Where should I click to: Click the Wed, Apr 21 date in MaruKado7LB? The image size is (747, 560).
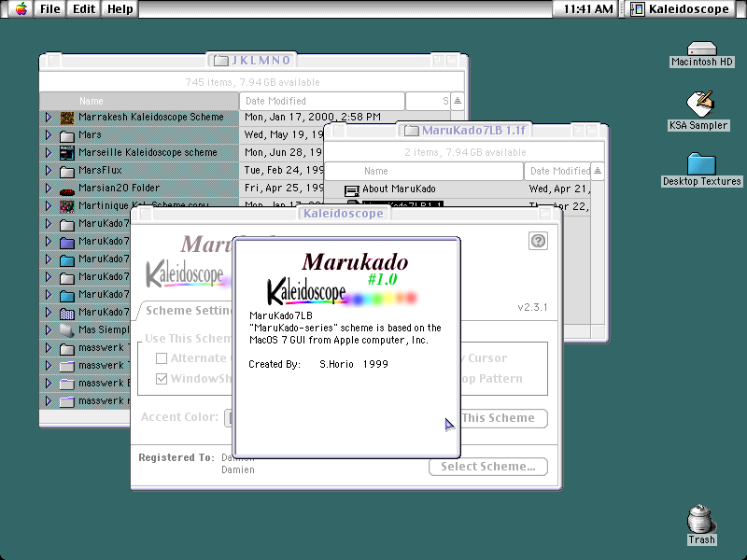(559, 189)
